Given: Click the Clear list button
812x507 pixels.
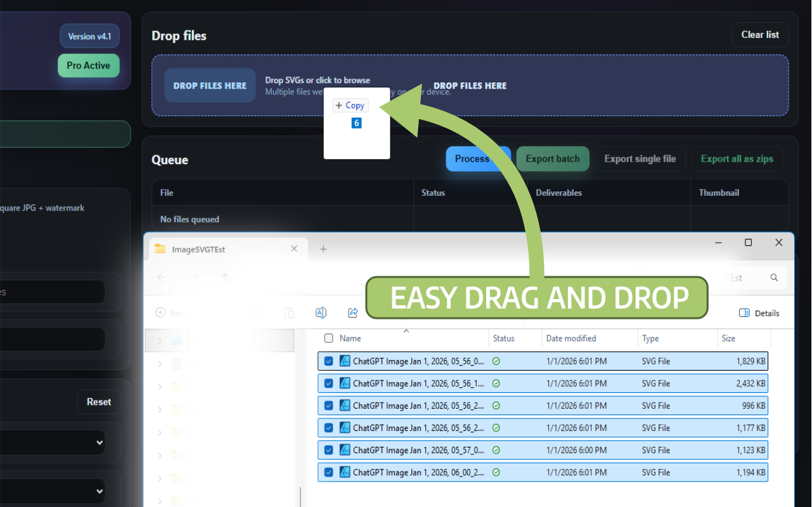Looking at the screenshot, I should click(x=759, y=35).
